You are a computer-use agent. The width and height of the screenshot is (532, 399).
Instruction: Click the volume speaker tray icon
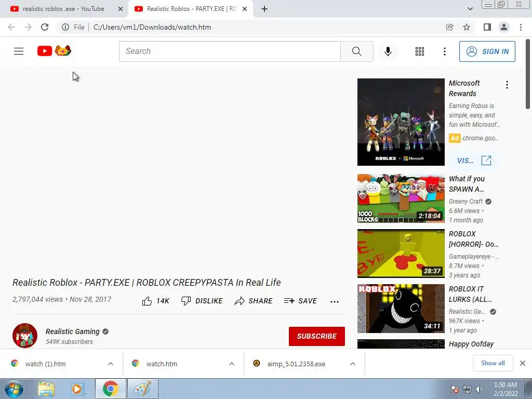(479, 389)
